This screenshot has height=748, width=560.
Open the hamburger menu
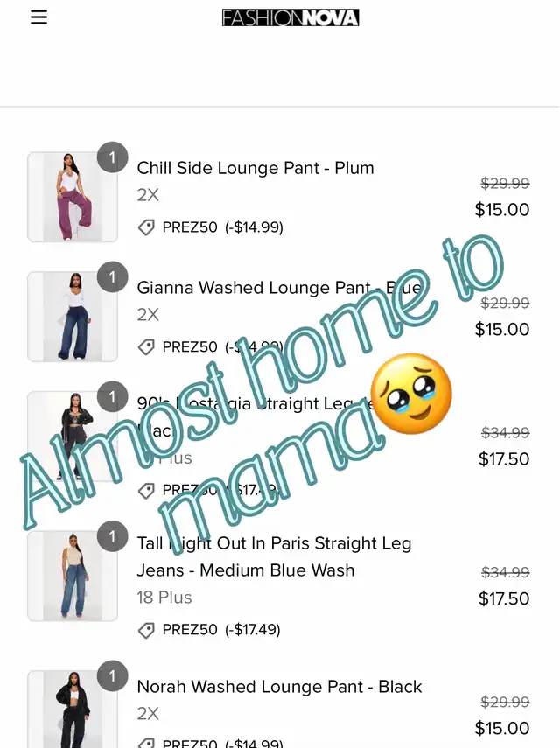pos(39,17)
